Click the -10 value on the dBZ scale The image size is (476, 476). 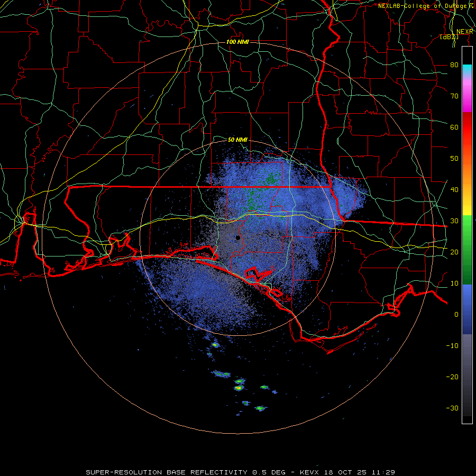pyautogui.click(x=452, y=345)
